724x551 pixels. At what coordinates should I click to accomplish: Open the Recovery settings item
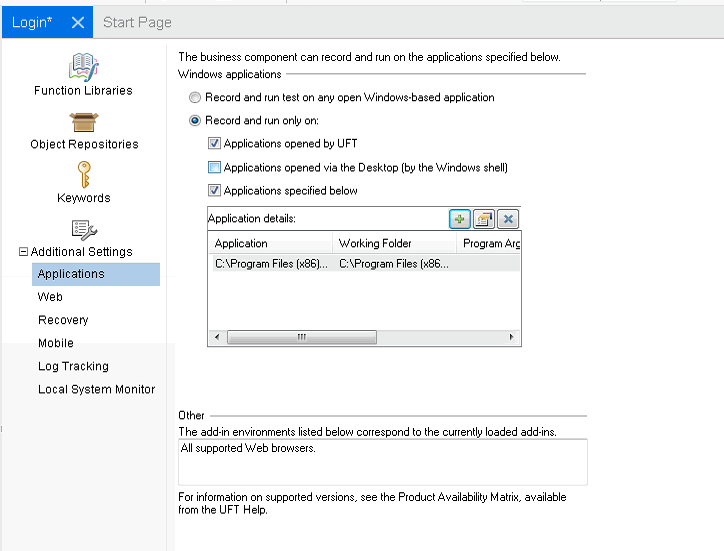[63, 320]
